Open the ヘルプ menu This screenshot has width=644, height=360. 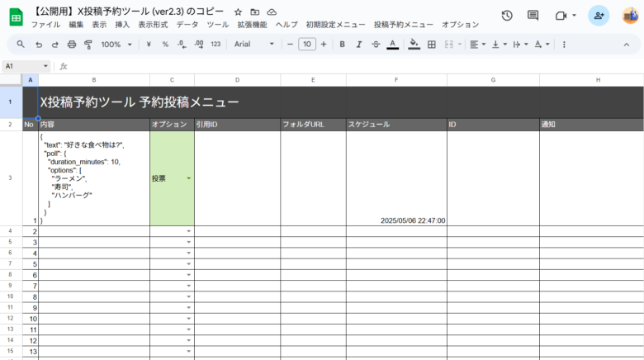tap(286, 25)
